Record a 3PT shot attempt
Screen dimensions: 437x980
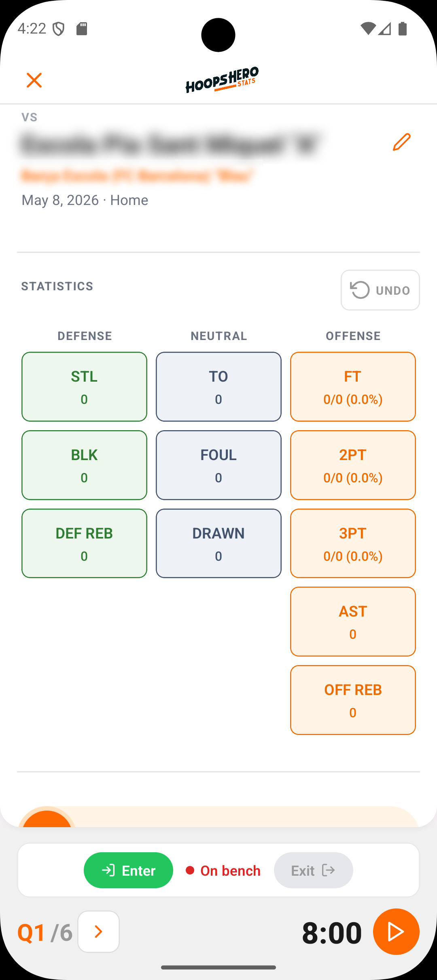(x=353, y=543)
